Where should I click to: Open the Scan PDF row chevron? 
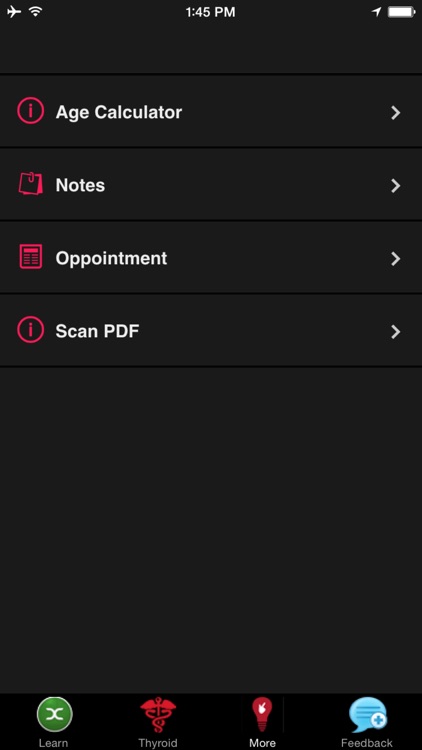[x=396, y=332]
